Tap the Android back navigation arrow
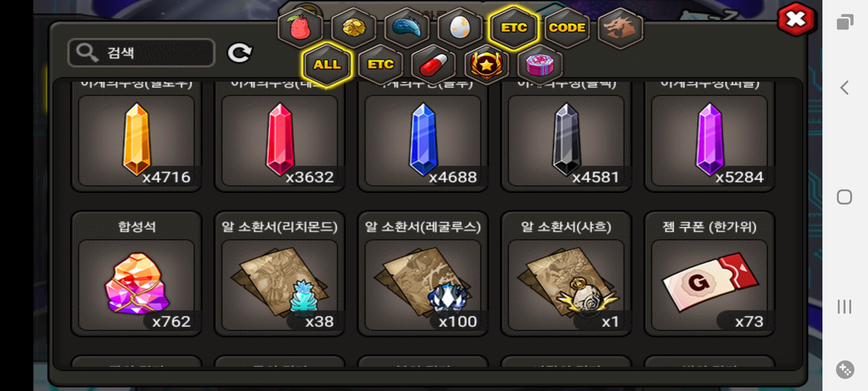The height and width of the screenshot is (391, 868). point(844,88)
